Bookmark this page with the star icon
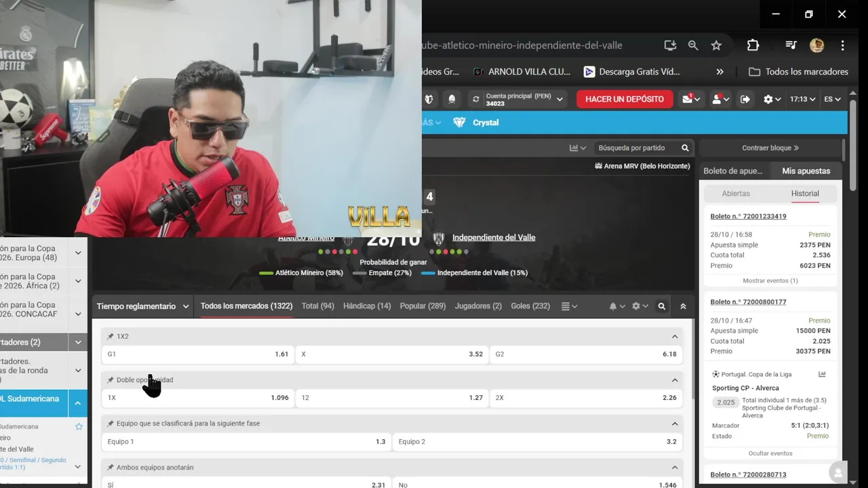Screen dimensions: 868x488 pos(716,45)
